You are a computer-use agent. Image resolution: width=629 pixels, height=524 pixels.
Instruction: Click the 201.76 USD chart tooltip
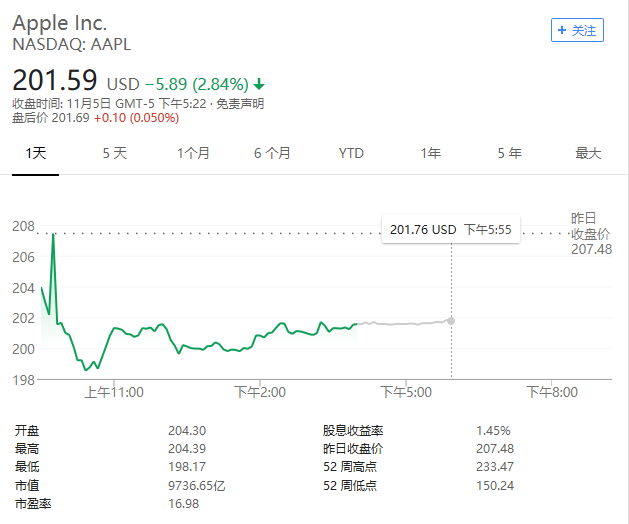450,229
